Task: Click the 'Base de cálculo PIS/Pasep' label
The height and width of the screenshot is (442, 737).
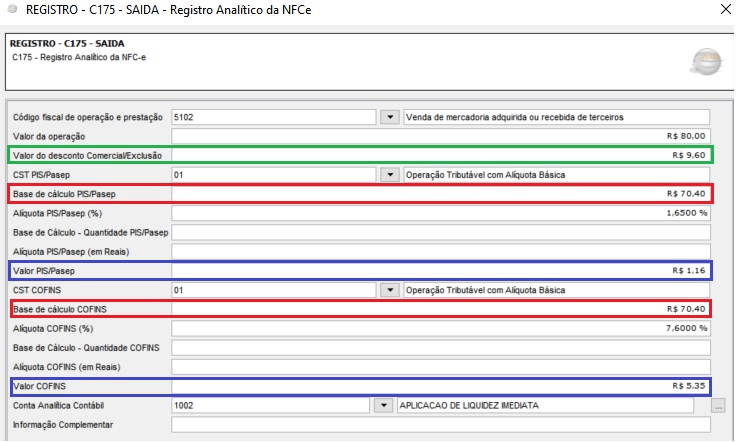Action: point(64,194)
